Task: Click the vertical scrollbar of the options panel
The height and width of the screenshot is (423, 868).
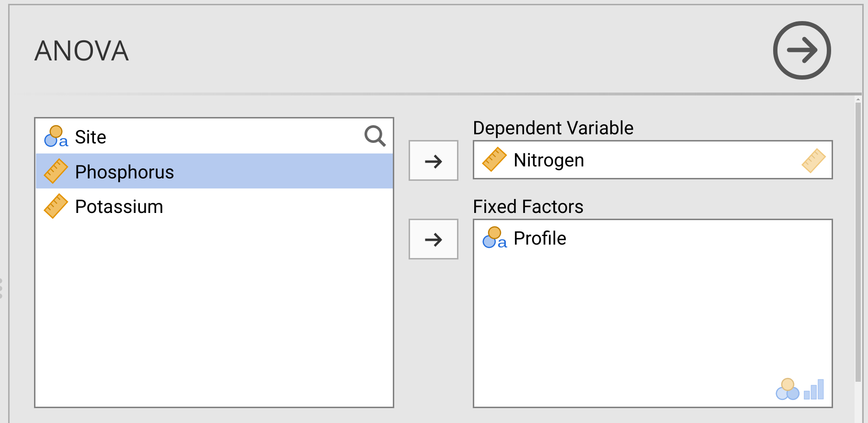Action: (x=858, y=240)
